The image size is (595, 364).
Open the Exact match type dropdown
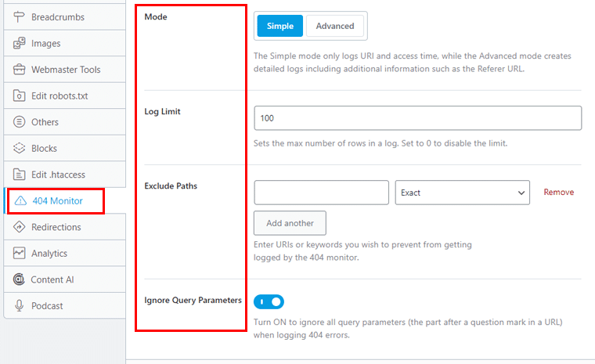(463, 193)
